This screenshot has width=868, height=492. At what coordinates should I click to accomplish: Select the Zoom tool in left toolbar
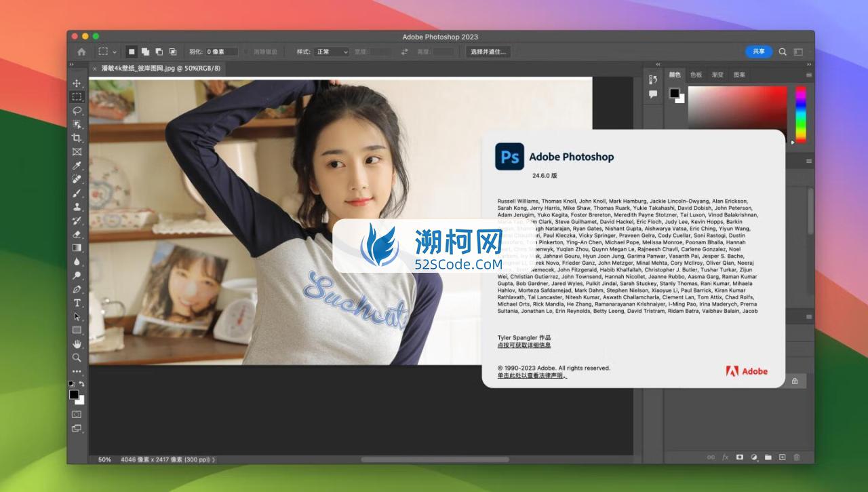pyautogui.click(x=77, y=358)
